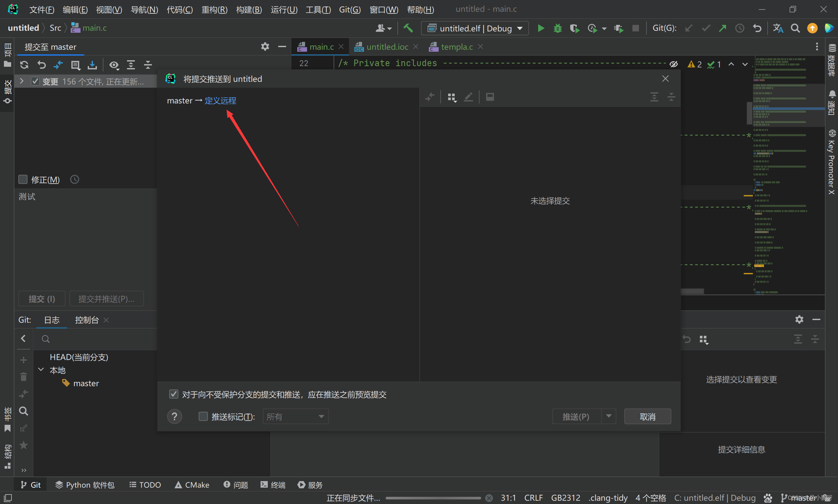This screenshot has width=838, height=504.
Task: Click the Git push arrow icon
Action: (722, 28)
